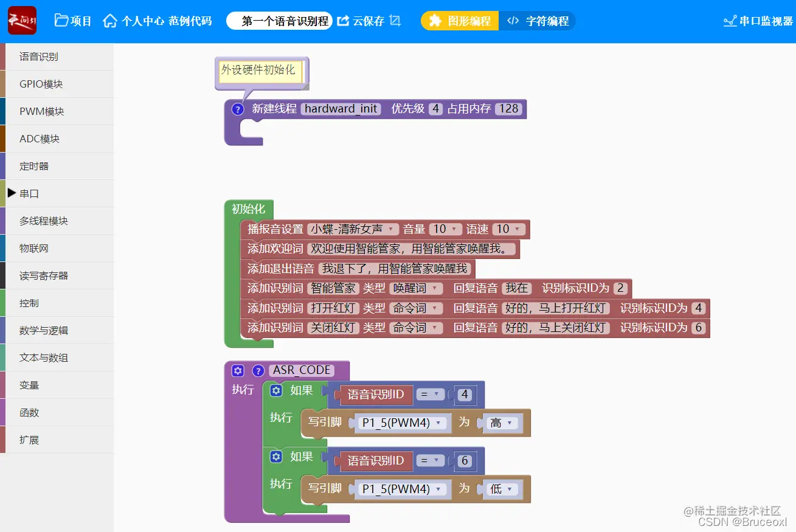Open the 文本与数组 block category
The width and height of the screenshot is (796, 532).
(x=57, y=358)
